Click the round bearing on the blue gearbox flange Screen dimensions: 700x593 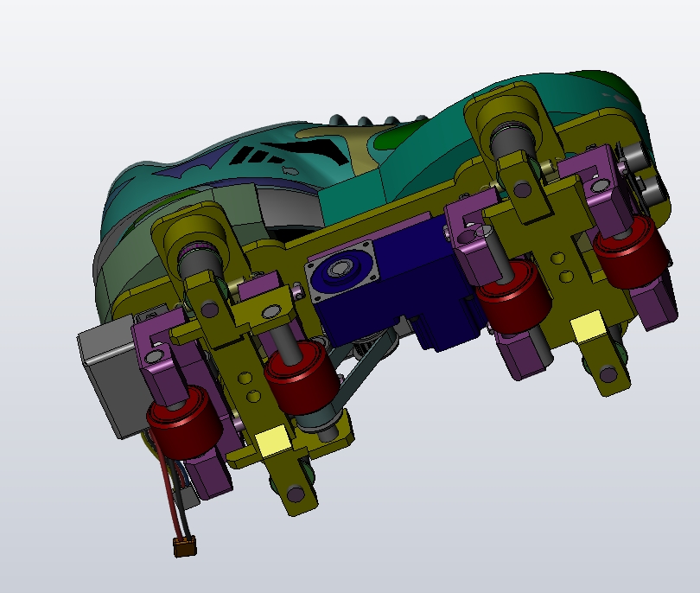pyautogui.click(x=340, y=269)
